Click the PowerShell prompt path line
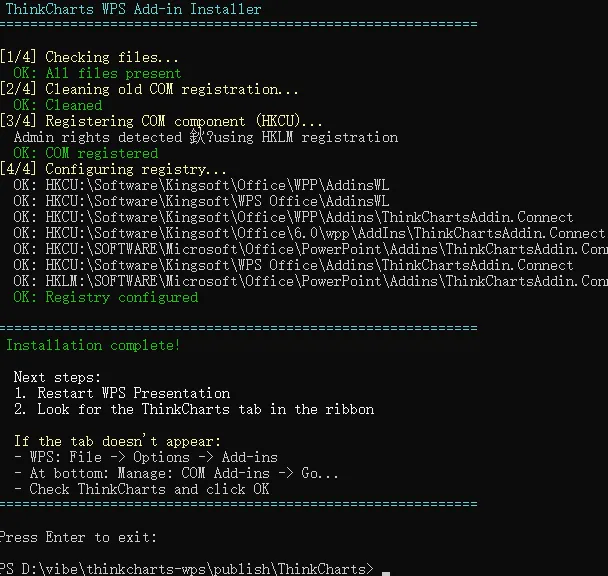Image resolution: width=608 pixels, height=576 pixels. [x=187, y=569]
